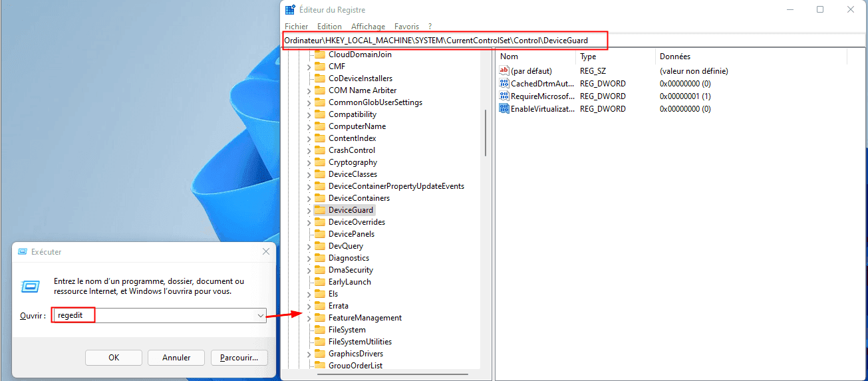
Task: Click the (valeur non définie) data cell
Action: (x=694, y=70)
